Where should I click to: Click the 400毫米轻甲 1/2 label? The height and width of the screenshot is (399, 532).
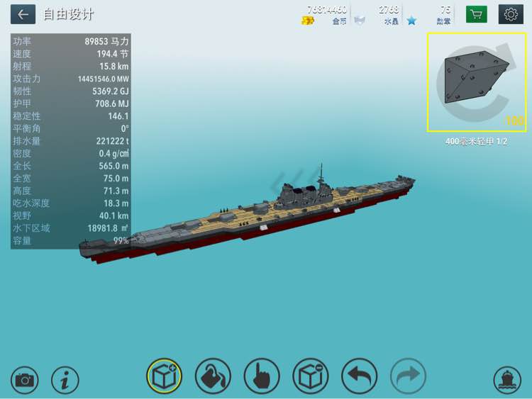coord(477,141)
